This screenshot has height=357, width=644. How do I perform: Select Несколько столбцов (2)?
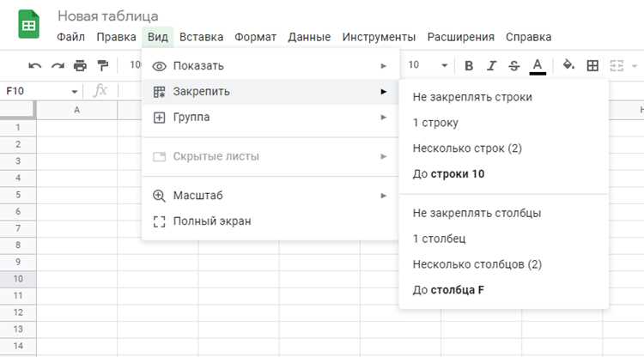(503, 264)
